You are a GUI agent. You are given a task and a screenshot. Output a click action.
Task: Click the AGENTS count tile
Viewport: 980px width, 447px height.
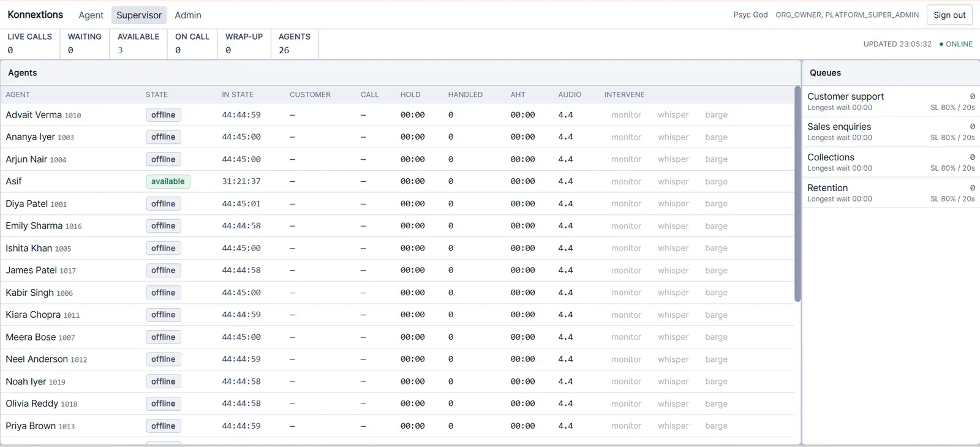coord(295,44)
